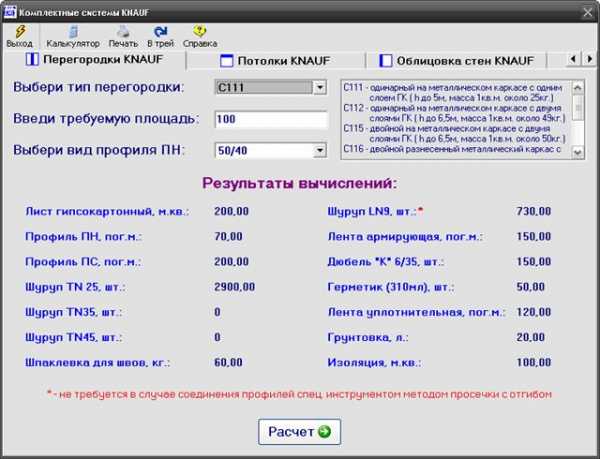600x459 pixels.
Task: Click the Изоляция, м.кв. label
Action: [x=374, y=363]
